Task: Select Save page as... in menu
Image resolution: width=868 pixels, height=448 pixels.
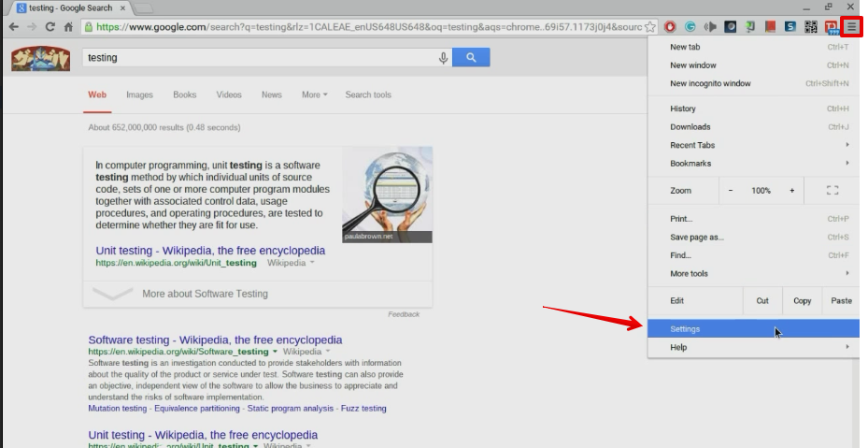Action: [x=753, y=238]
